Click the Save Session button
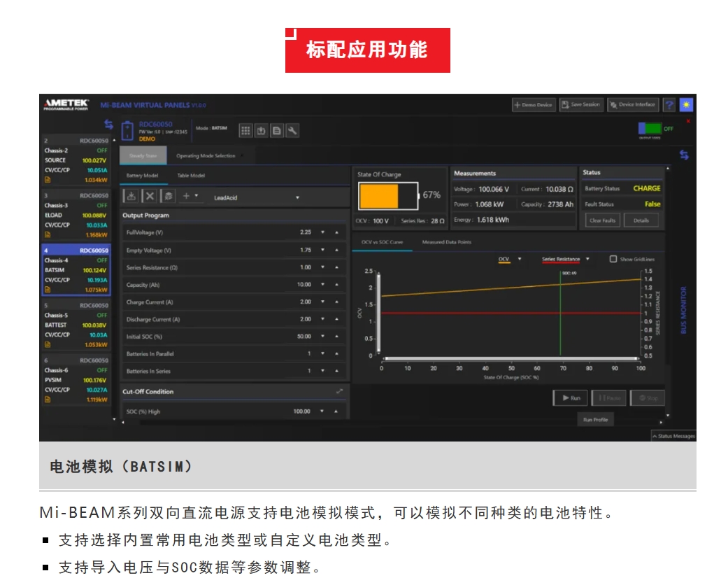The height and width of the screenshot is (578, 728). 581,105
